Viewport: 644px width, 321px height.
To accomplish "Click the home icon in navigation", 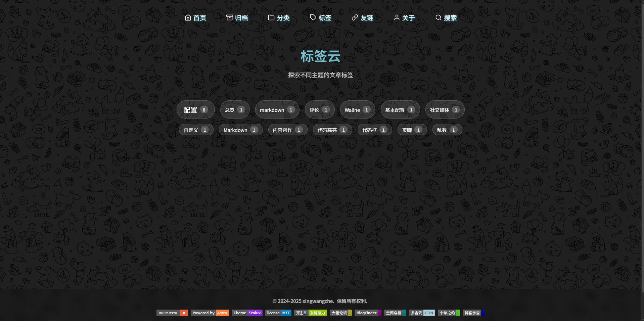I will (x=188, y=17).
